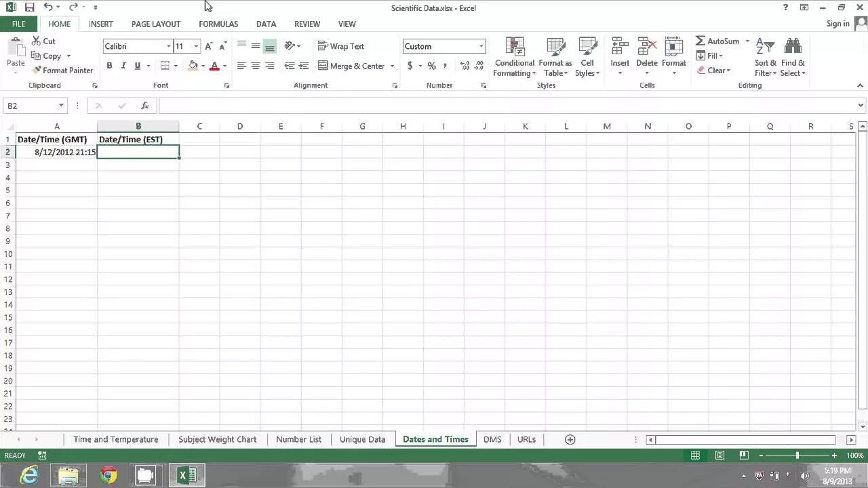This screenshot has width=868, height=488.
Task: Switch to Page Layout view icon
Action: pyautogui.click(x=719, y=455)
